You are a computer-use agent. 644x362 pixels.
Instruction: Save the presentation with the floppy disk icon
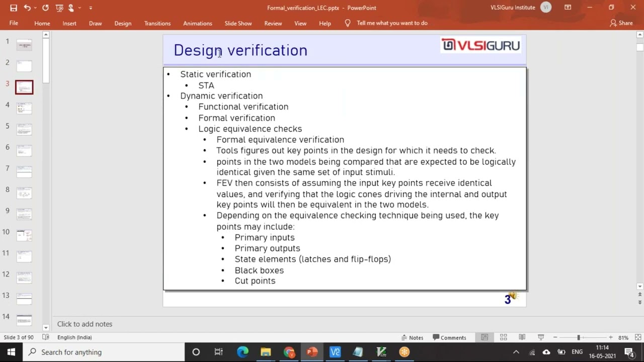14,8
